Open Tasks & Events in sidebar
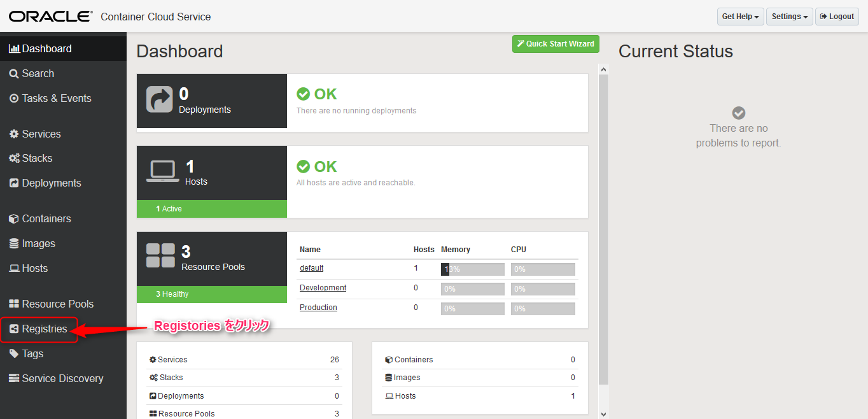 tap(63, 99)
